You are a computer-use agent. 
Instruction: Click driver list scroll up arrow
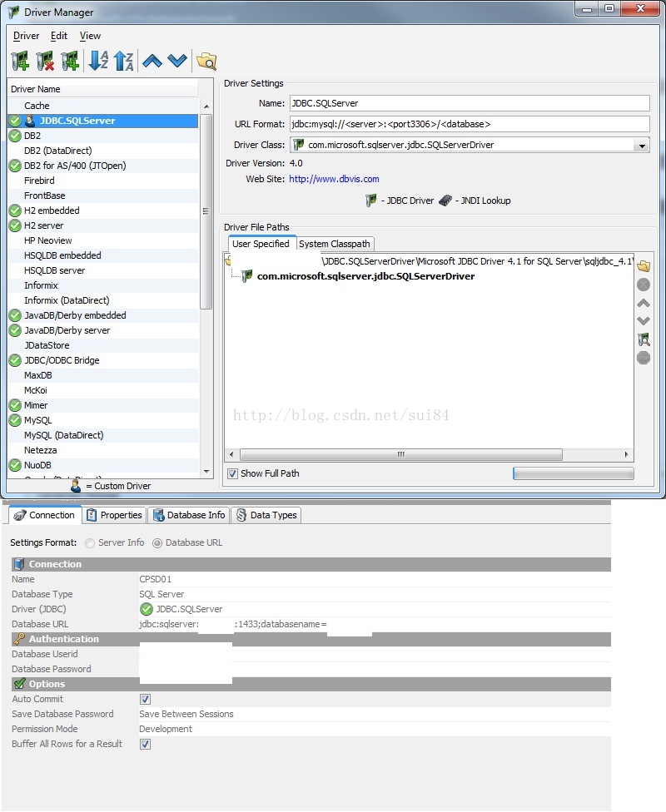pyautogui.click(x=206, y=106)
